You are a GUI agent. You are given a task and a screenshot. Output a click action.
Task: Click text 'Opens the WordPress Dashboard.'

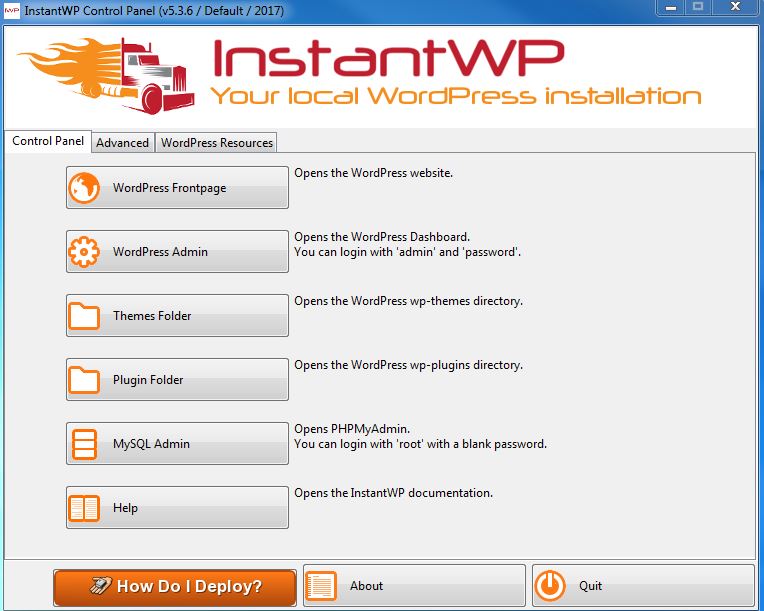coord(382,237)
